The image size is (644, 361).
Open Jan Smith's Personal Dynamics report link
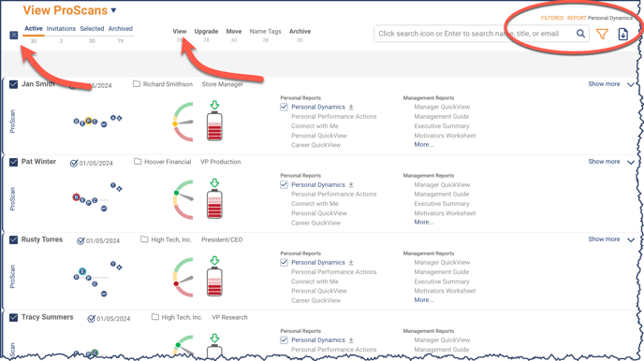coord(318,107)
